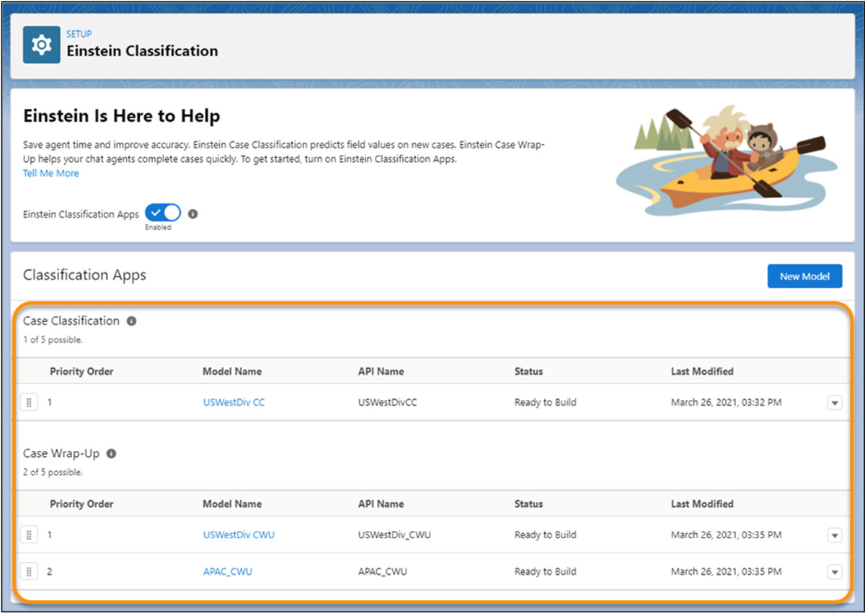This screenshot has height=616, width=865.
Task: Click the Einstein kayak illustration
Action: click(x=724, y=162)
